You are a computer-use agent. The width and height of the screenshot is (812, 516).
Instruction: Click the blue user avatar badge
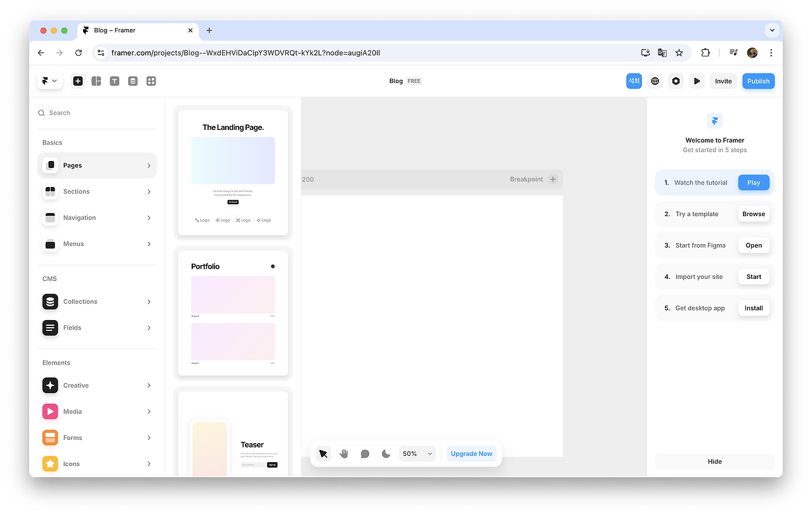pos(634,81)
